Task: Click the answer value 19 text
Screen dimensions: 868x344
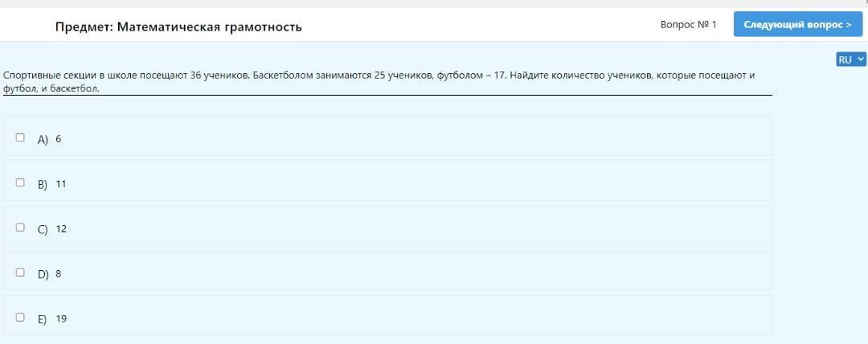Action: [x=61, y=319]
